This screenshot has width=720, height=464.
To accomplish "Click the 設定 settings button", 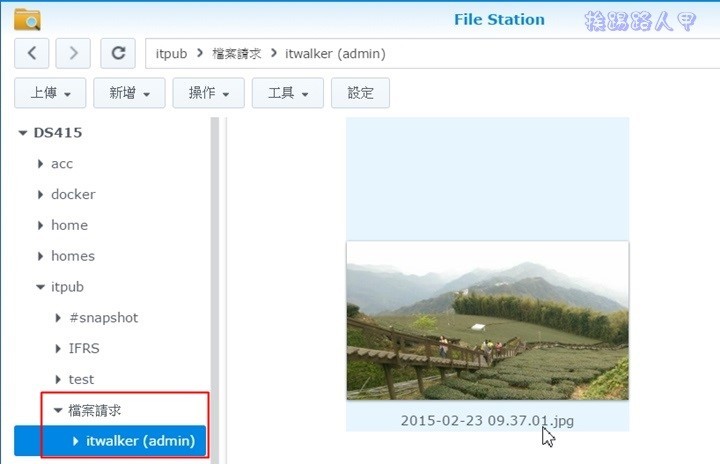I will (x=360, y=93).
